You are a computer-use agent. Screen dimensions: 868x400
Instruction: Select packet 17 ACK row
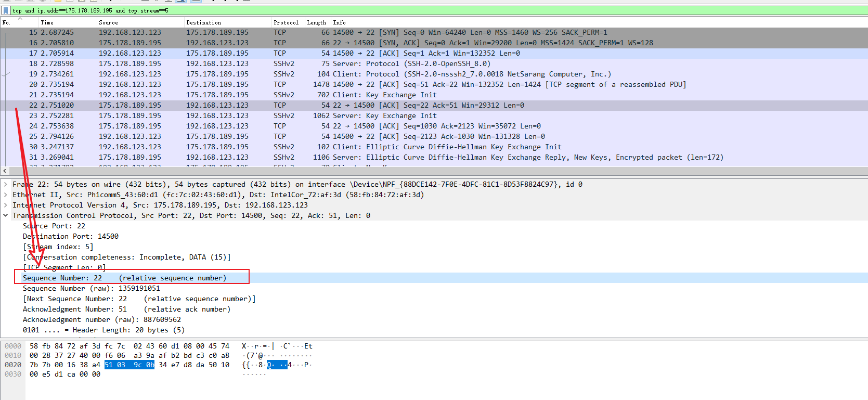pos(434,53)
